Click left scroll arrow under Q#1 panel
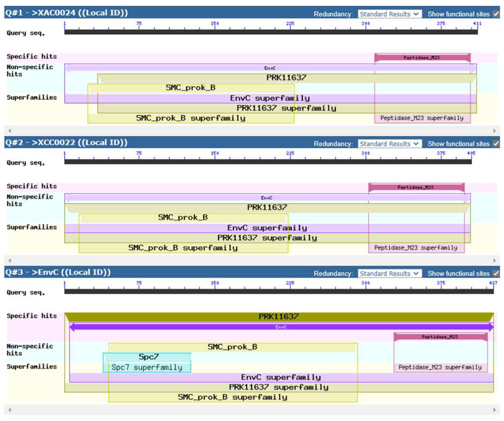The image size is (504, 421). (x=10, y=131)
